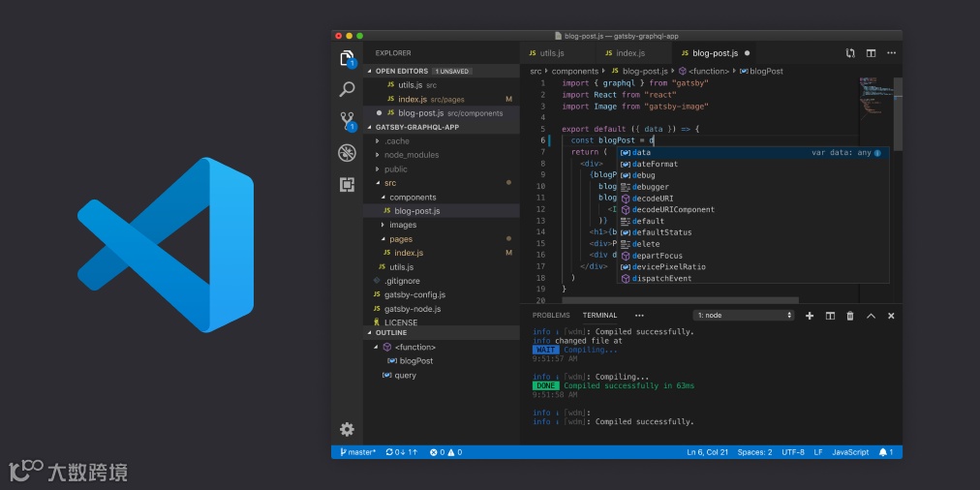Click the editor horizontal scrollbar

coord(680,300)
